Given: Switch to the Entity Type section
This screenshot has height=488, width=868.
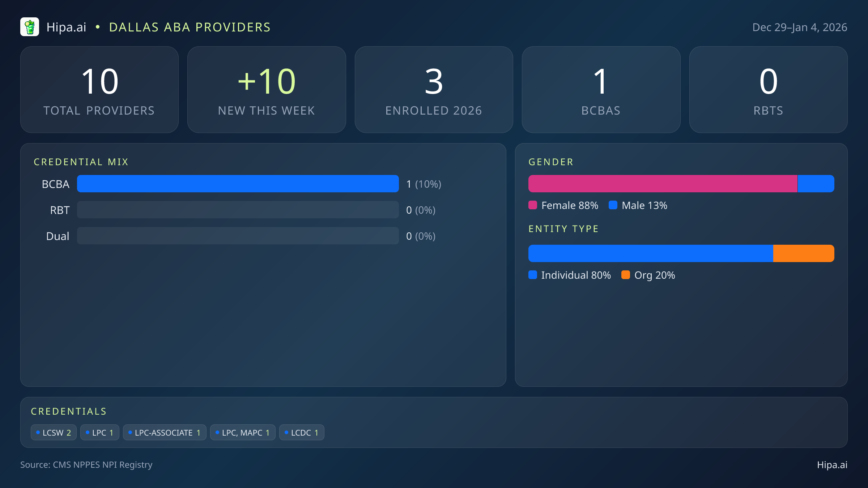Looking at the screenshot, I should pos(563,228).
